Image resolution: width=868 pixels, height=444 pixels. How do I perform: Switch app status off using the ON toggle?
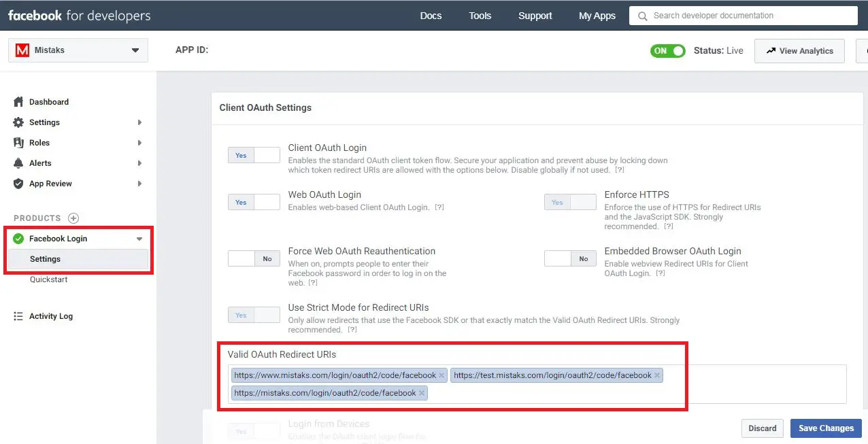pos(667,50)
